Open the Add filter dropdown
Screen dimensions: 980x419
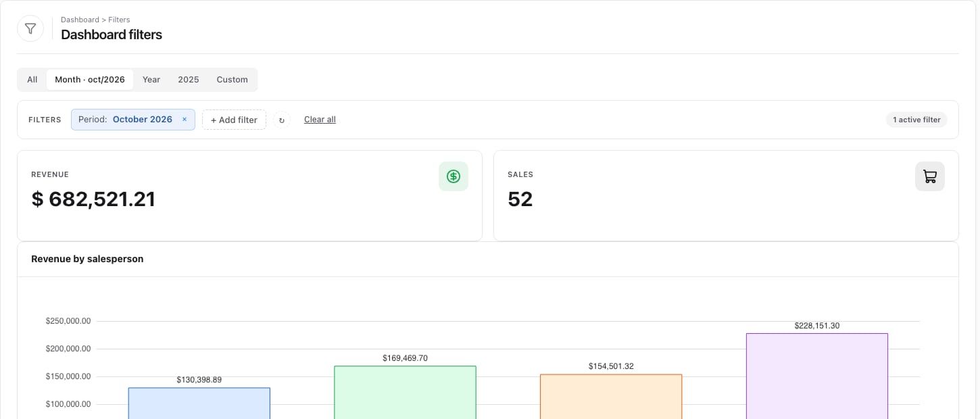click(x=234, y=120)
